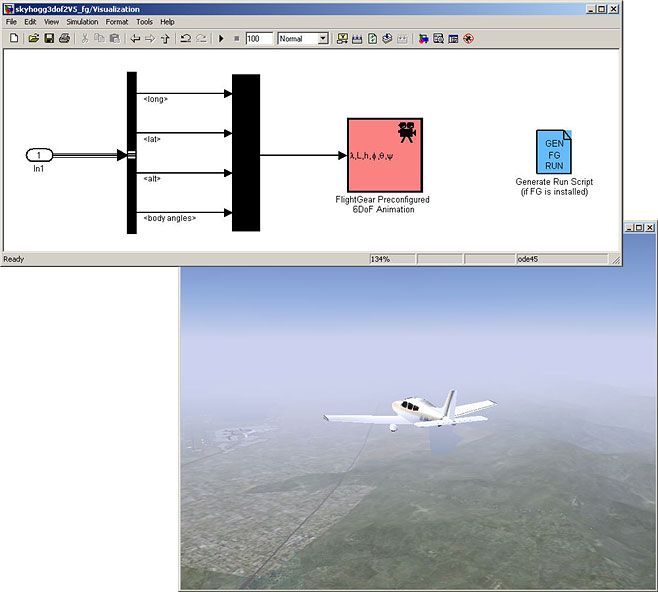Click the <alt> signal label
Viewport: 658px width, 592px height.
[152, 179]
